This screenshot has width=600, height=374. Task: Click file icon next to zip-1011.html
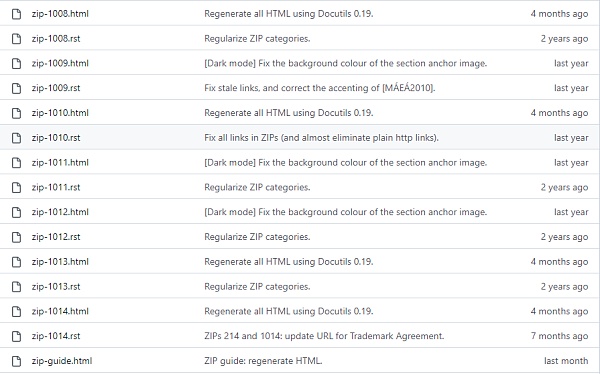[x=16, y=163]
